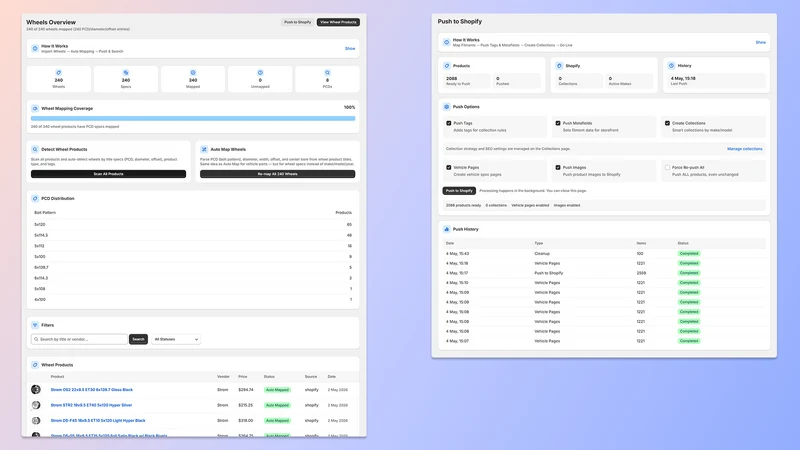The height and width of the screenshot is (450, 800).
Task: Click the Wheels stat card icon
Action: point(59,72)
